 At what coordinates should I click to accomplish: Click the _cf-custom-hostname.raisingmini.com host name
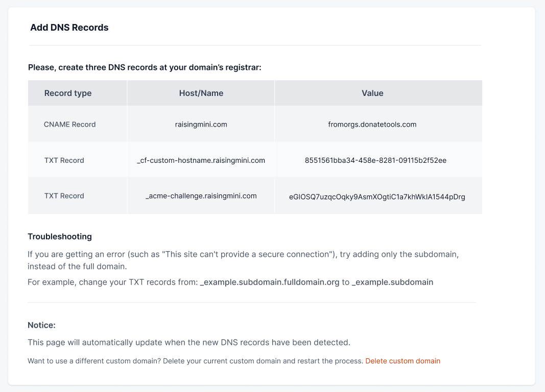pos(201,160)
